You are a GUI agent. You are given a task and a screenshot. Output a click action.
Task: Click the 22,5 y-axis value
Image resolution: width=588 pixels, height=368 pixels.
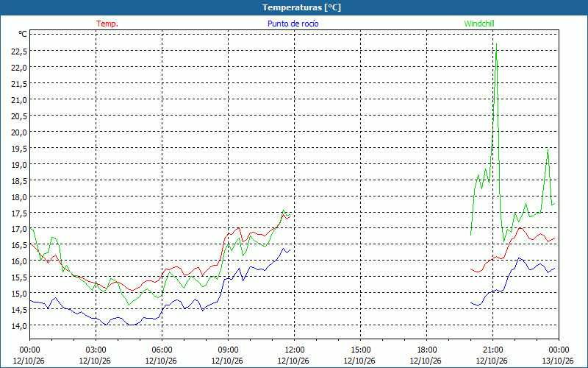tap(19, 51)
